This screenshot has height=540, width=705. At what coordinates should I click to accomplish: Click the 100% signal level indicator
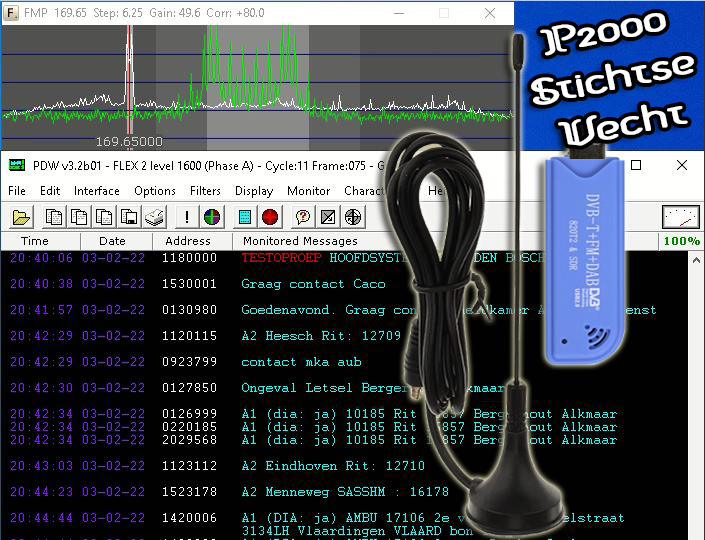682,241
